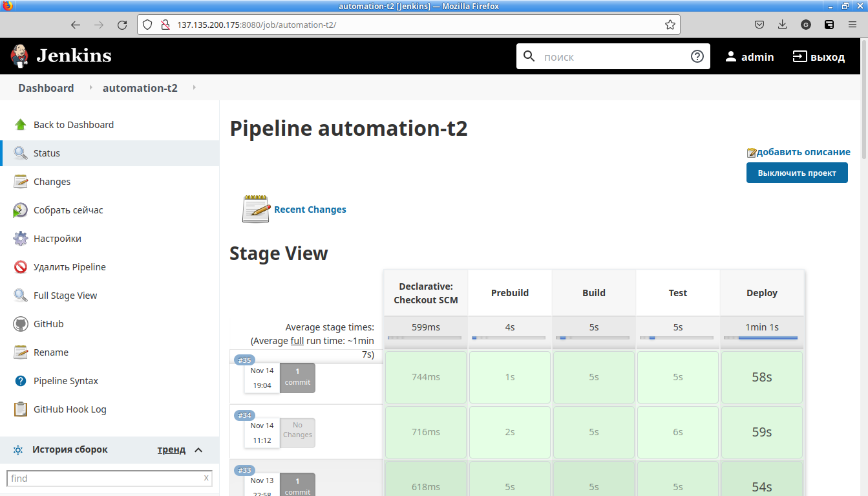Reload the page with Firefox refresh icon
This screenshot has height=496, width=868.
pos(122,25)
